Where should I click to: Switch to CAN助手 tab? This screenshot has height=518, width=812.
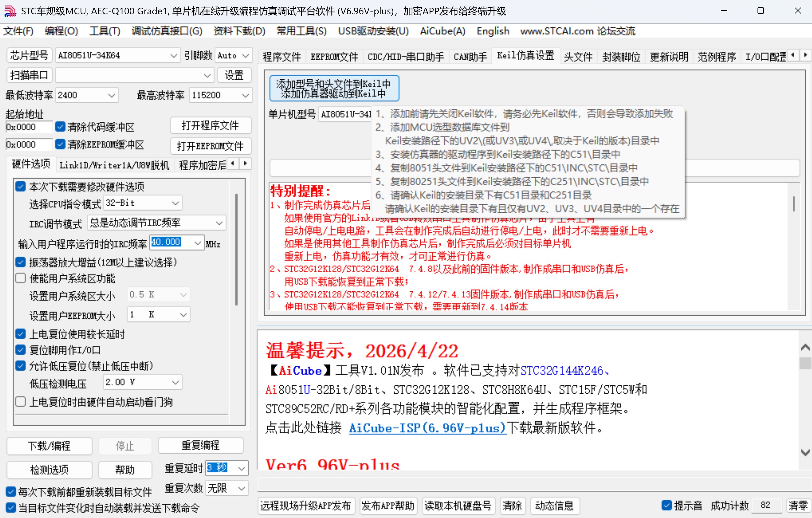point(470,57)
